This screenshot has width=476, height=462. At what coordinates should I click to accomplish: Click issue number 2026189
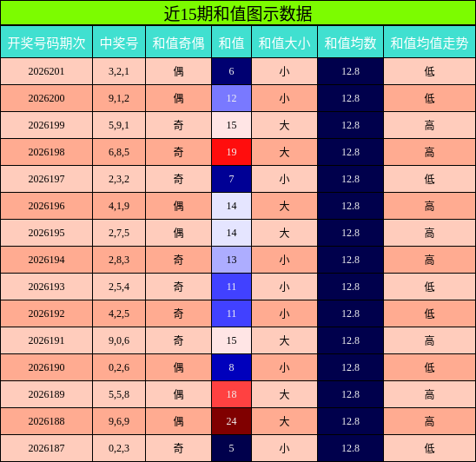click(x=46, y=394)
